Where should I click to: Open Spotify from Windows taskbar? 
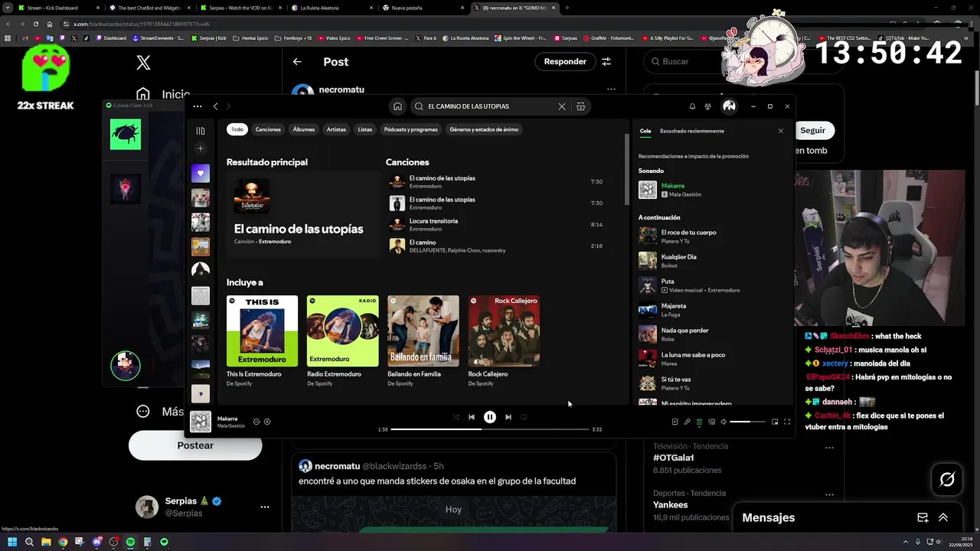tap(130, 542)
